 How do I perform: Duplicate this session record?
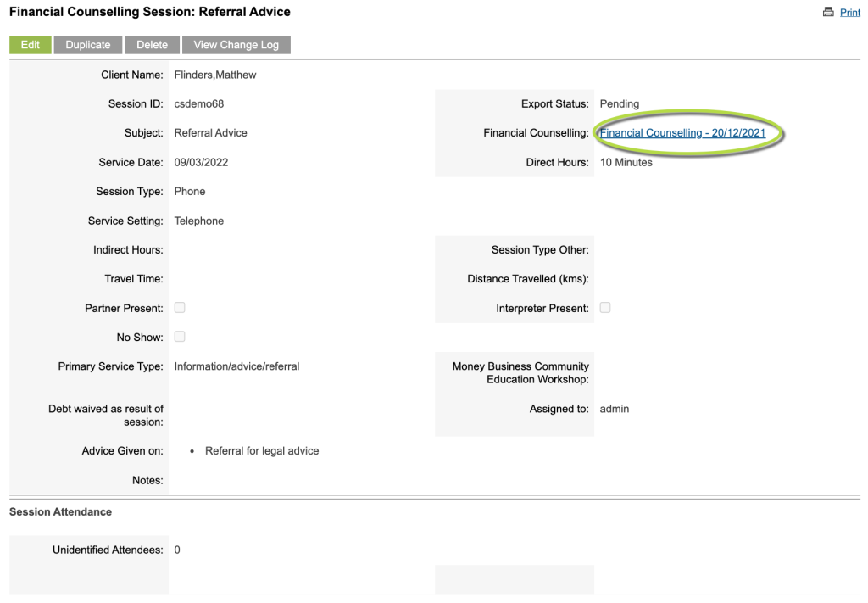(88, 45)
